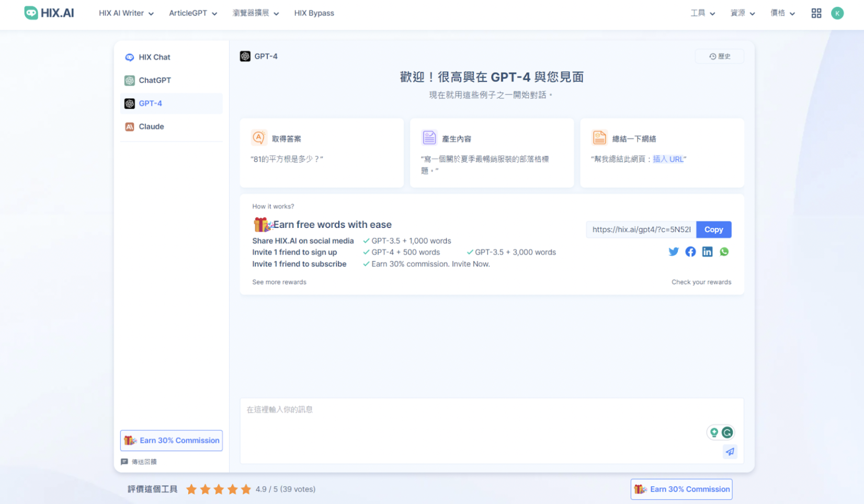
Task: Switch to Claude in the sidebar
Action: (172, 127)
